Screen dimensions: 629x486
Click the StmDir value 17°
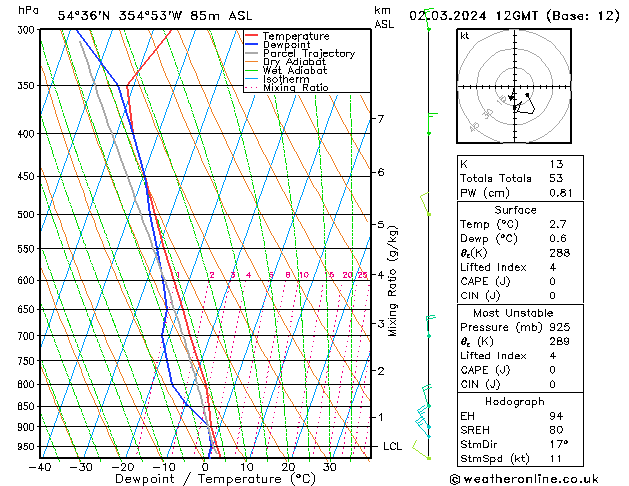click(x=559, y=444)
